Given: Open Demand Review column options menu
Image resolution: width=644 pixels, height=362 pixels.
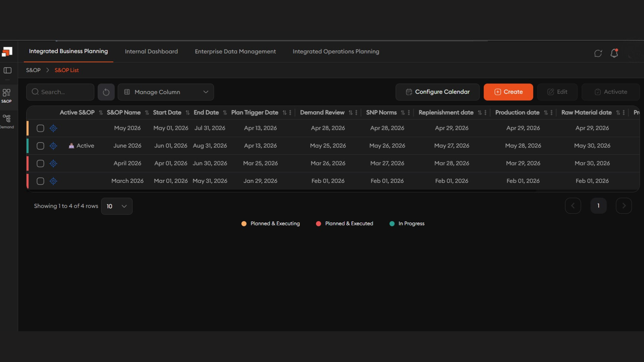Looking at the screenshot, I should coord(356,113).
